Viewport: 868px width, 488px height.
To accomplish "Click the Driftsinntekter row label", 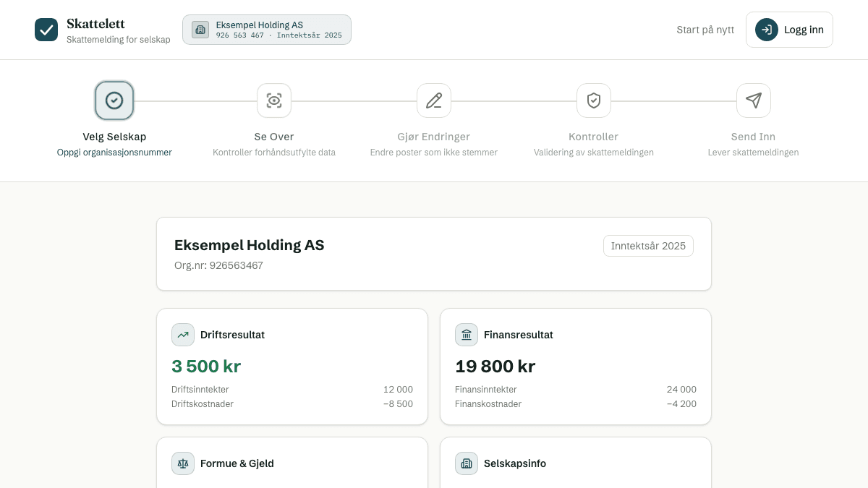I will click(x=200, y=390).
